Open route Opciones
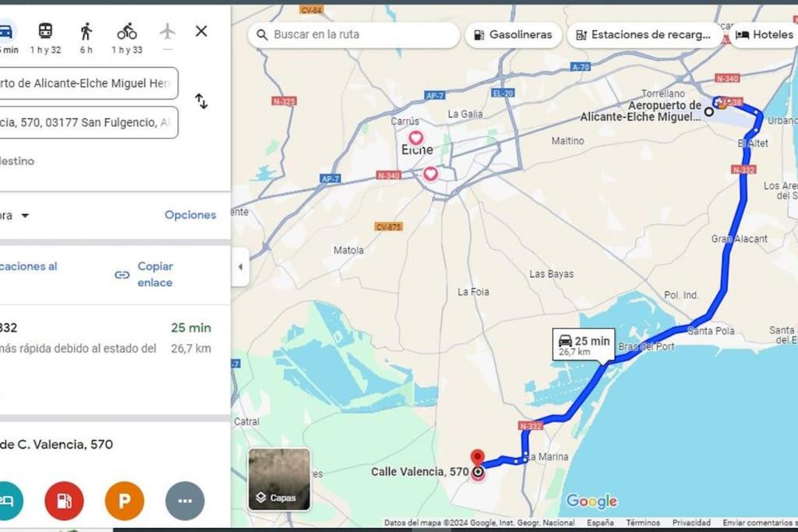798x532 pixels. coord(190,215)
